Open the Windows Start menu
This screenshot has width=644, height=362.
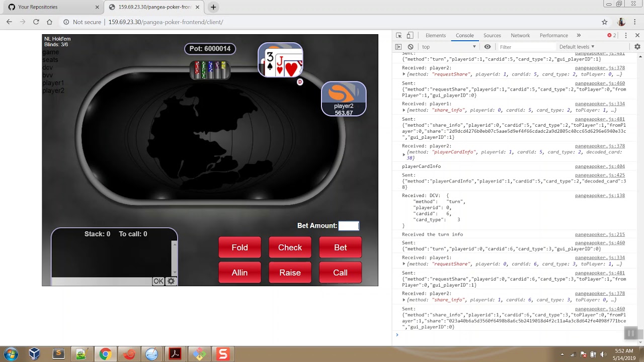pyautogui.click(x=11, y=354)
